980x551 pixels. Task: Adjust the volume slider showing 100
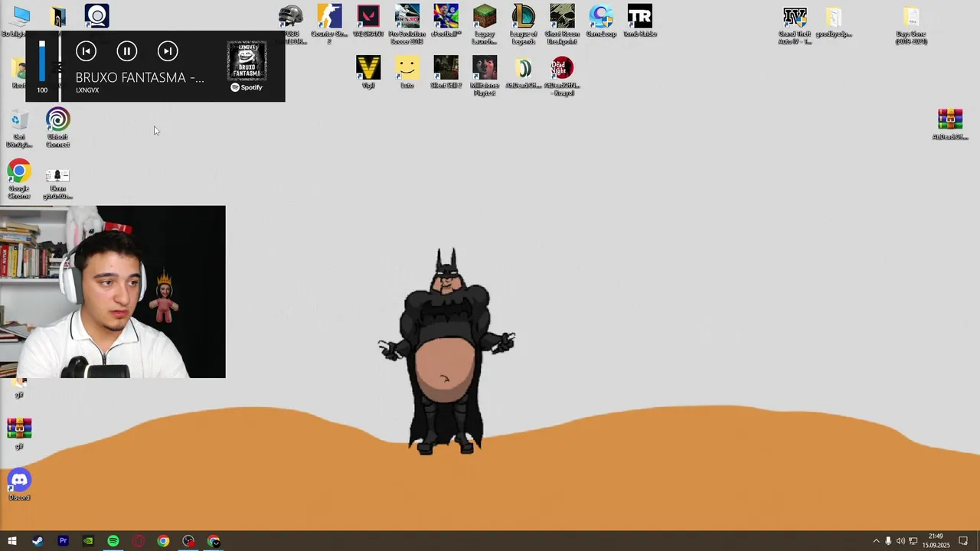(42, 61)
